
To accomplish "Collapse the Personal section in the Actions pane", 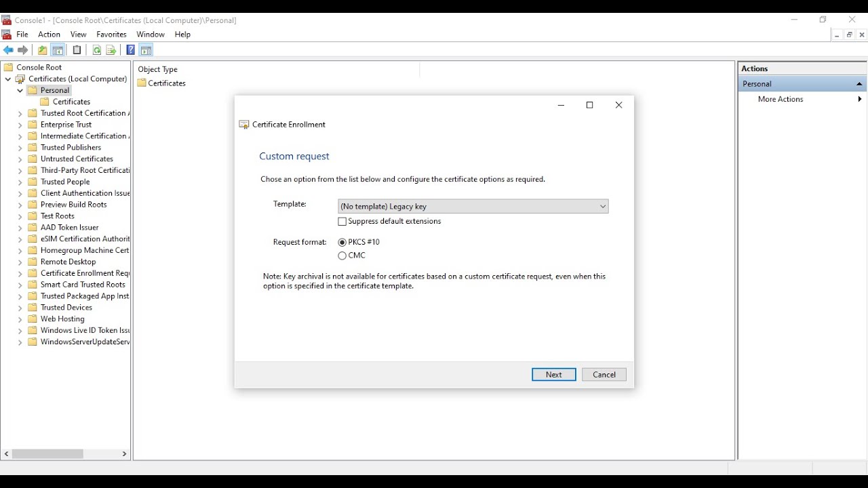I will point(859,84).
